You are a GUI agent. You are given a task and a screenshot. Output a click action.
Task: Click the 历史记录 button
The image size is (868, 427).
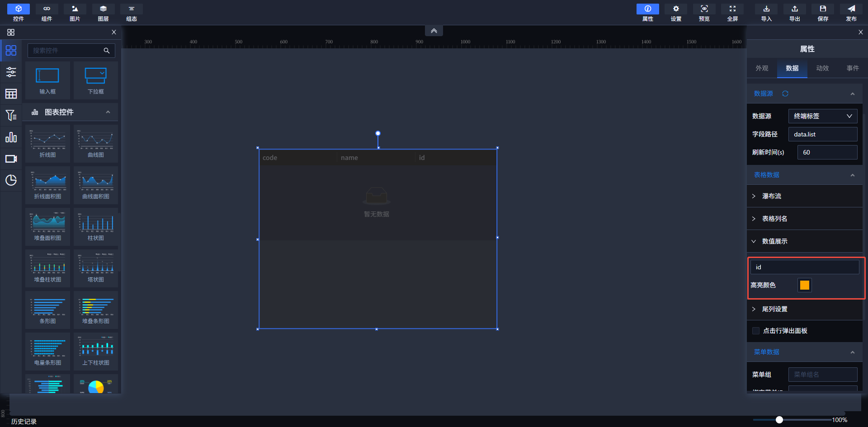point(24,421)
